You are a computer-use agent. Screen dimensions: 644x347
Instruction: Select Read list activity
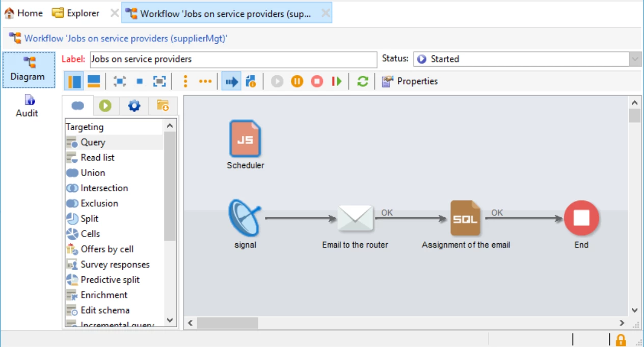114,158
